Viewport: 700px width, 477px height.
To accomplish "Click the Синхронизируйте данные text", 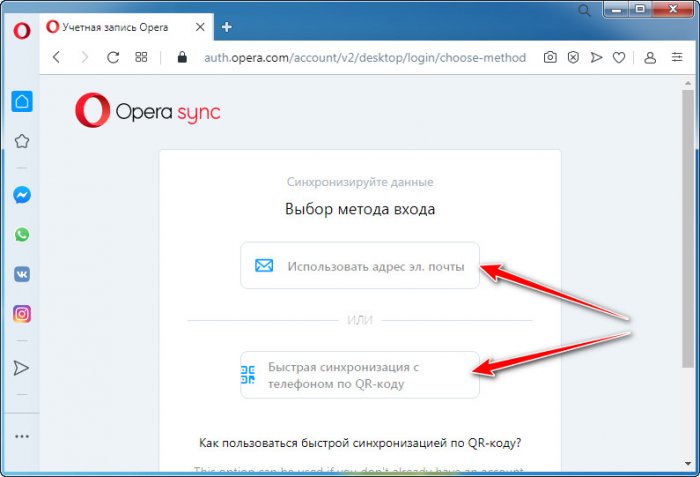I will pyautogui.click(x=360, y=182).
